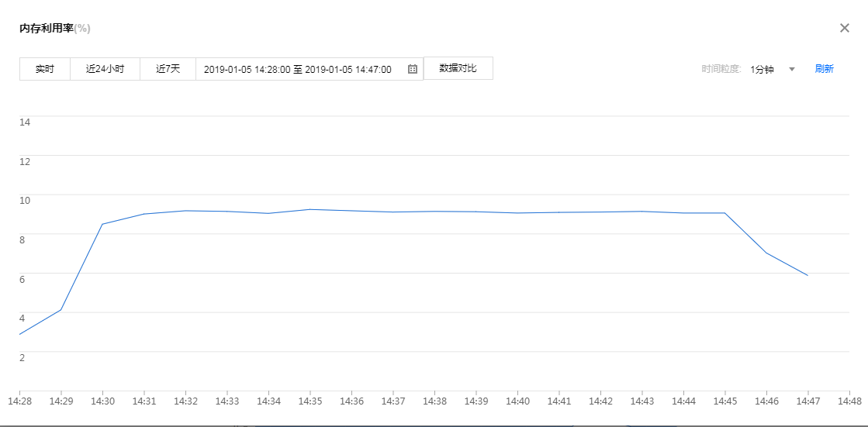Click the 内存利用率 chart title
The image size is (868, 427).
(46, 28)
